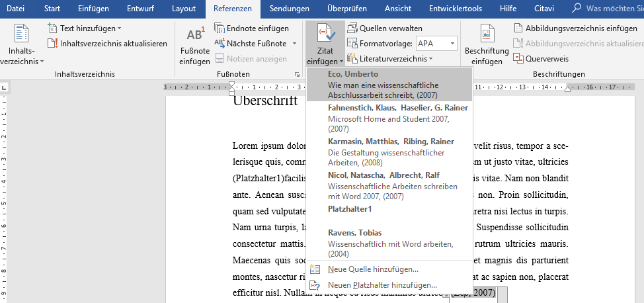644x303 pixels.
Task: Open the Inhaltsverzeichnis gallery button
Action: click(x=22, y=45)
